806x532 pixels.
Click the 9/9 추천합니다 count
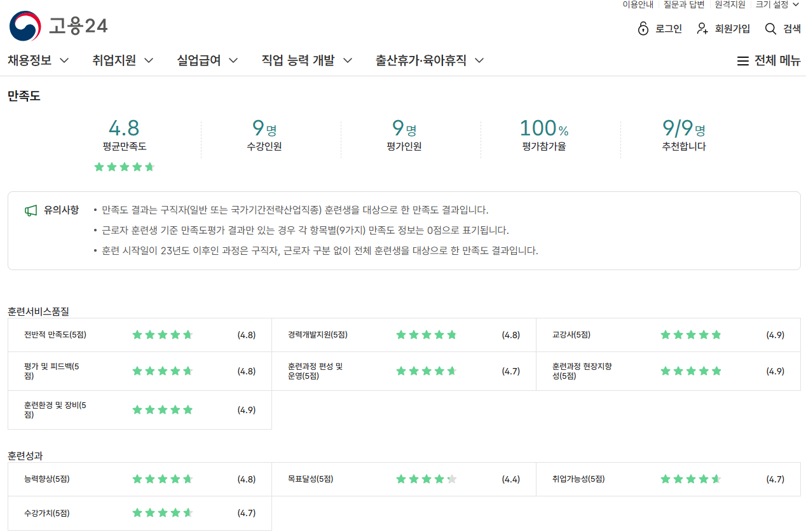[x=678, y=128]
